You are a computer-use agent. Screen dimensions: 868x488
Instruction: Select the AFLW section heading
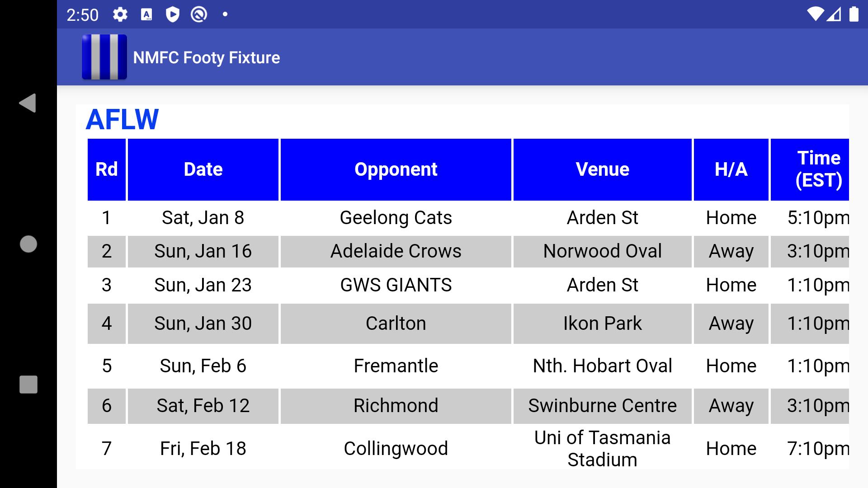tap(123, 120)
